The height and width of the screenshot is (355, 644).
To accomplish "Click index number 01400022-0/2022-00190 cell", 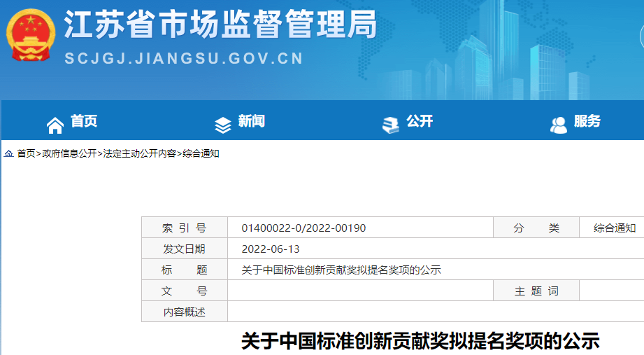I will point(303,228).
